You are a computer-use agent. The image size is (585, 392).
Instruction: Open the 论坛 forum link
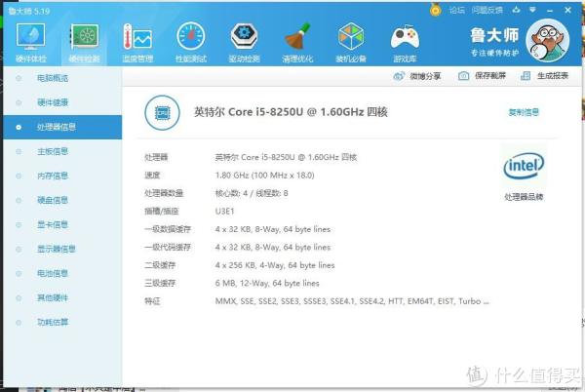tap(457, 10)
